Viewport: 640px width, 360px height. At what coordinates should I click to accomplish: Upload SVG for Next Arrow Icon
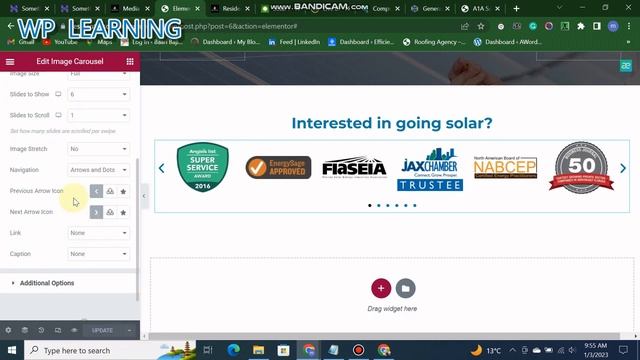click(110, 212)
